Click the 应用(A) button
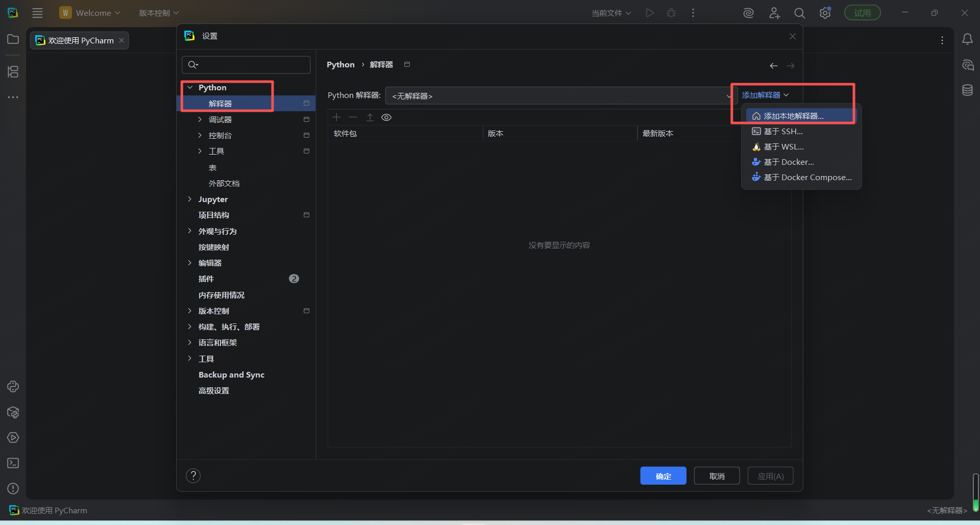 point(770,476)
